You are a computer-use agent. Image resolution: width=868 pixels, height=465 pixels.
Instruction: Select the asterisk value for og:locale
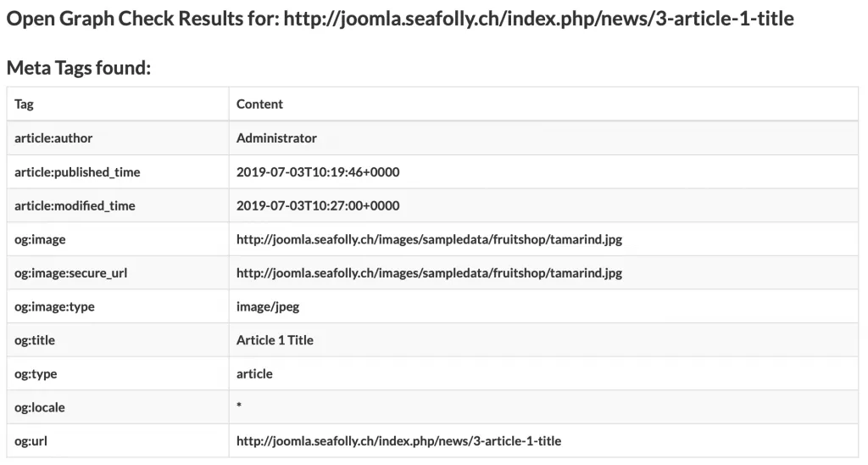[239, 406]
